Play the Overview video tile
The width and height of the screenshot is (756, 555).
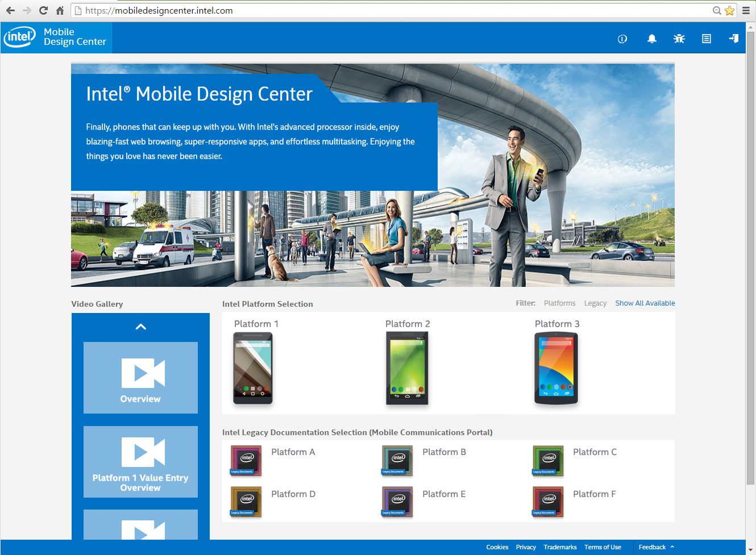[x=140, y=378]
